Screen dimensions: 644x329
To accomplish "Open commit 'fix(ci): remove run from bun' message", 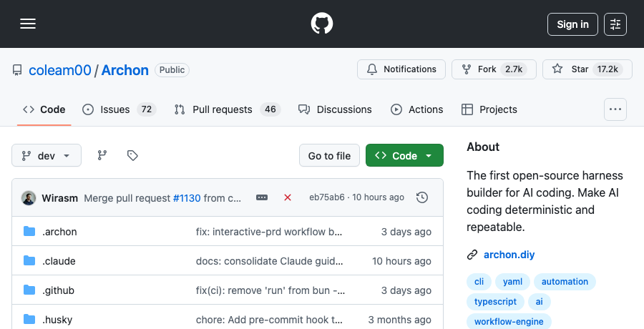I will 270,290.
